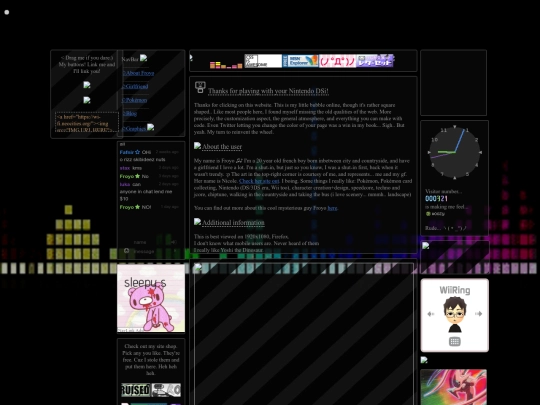Click the shop button right of RUISED
This screenshot has width=540, height=405.
[166, 390]
